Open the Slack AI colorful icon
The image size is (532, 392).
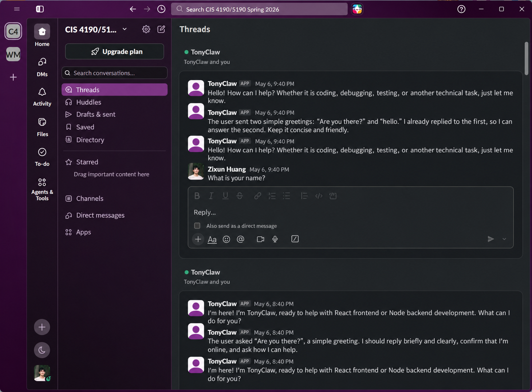357,9
